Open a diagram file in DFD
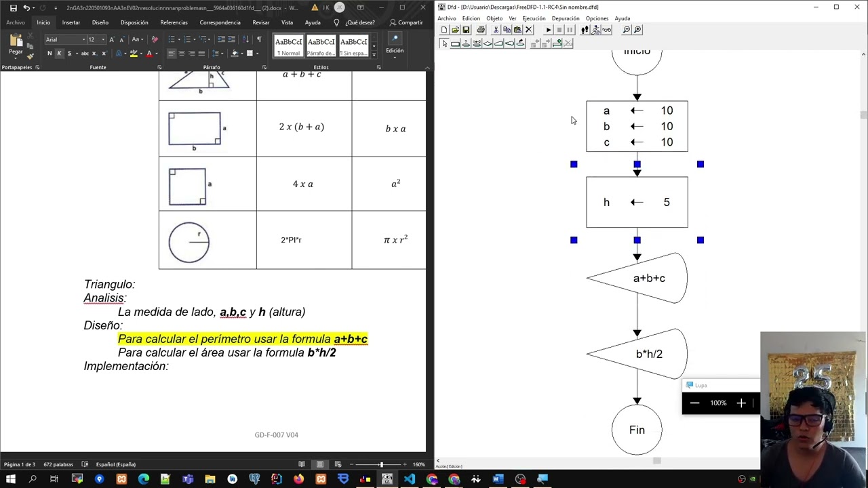Screen dimensions: 868x488 pyautogui.click(x=455, y=30)
